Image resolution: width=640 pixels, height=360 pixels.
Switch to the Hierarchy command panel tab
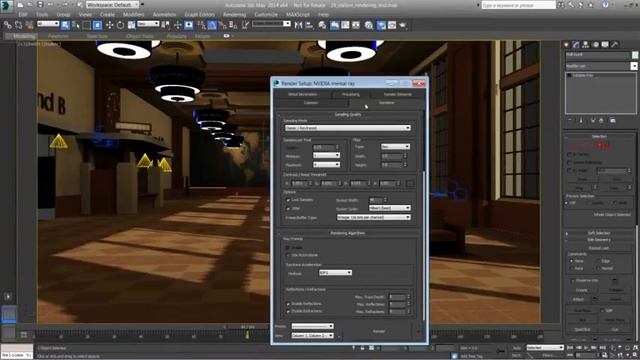pos(586,44)
